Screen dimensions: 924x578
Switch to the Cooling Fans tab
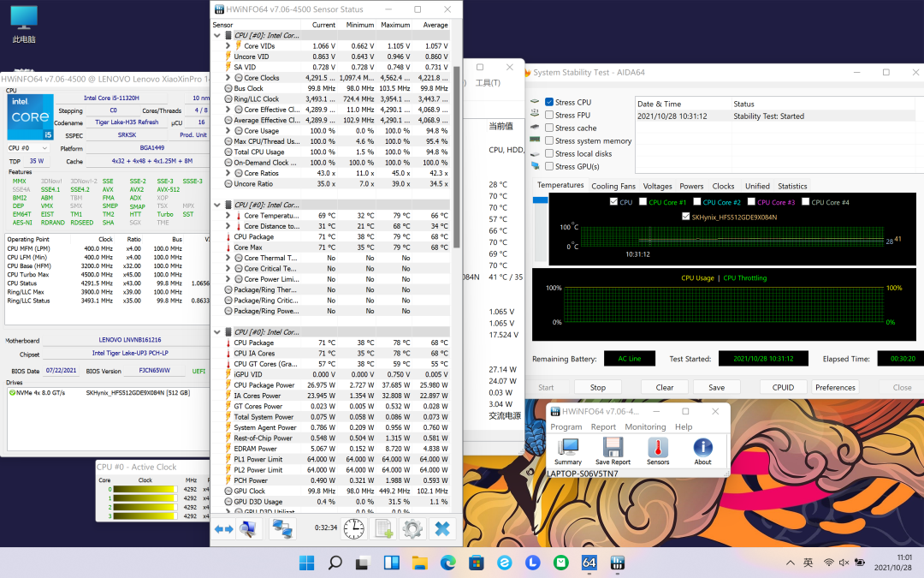[x=613, y=186]
